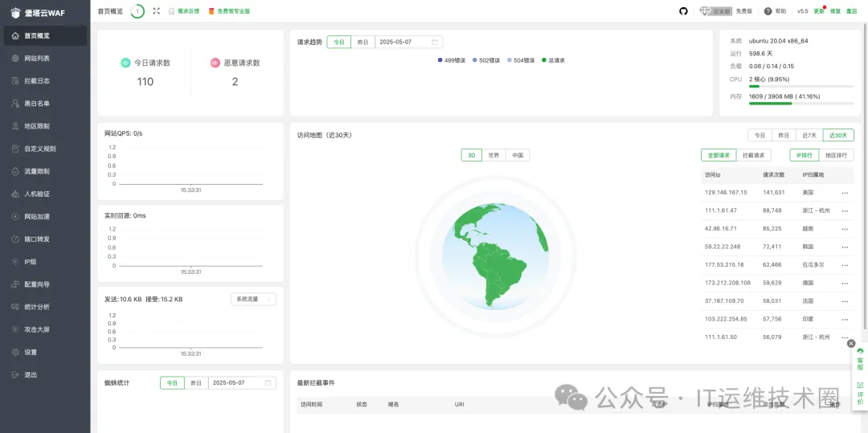Image resolution: width=868 pixels, height=433 pixels.
Task: Close the floating 客服 widget
Action: 851,344
